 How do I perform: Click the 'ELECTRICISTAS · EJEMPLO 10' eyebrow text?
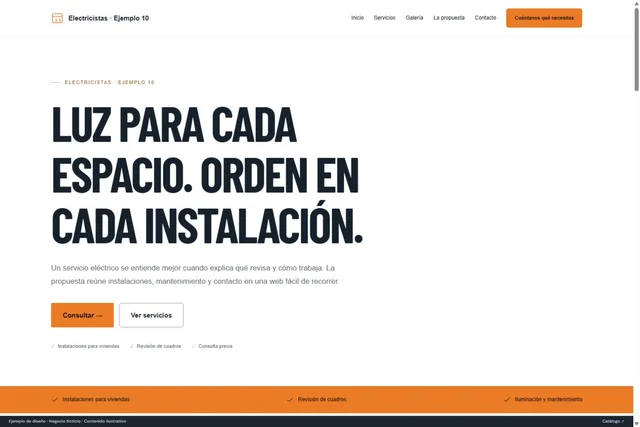(x=109, y=82)
